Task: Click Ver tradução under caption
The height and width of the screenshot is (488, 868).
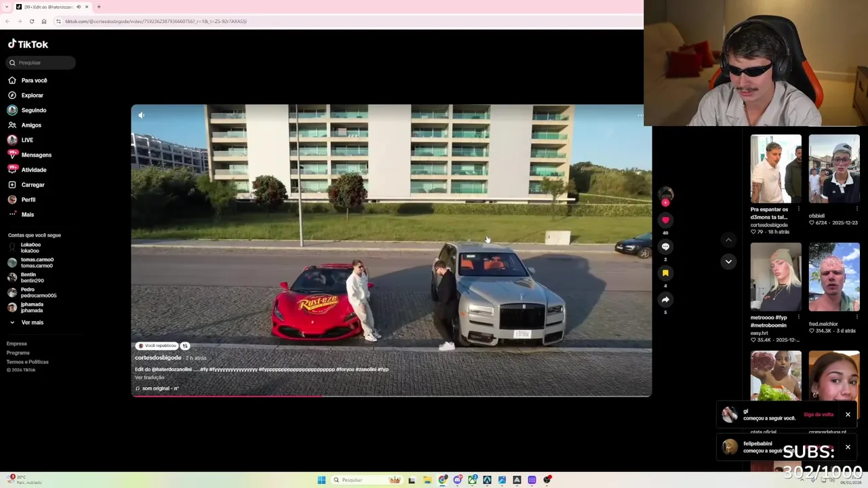Action: (149, 378)
